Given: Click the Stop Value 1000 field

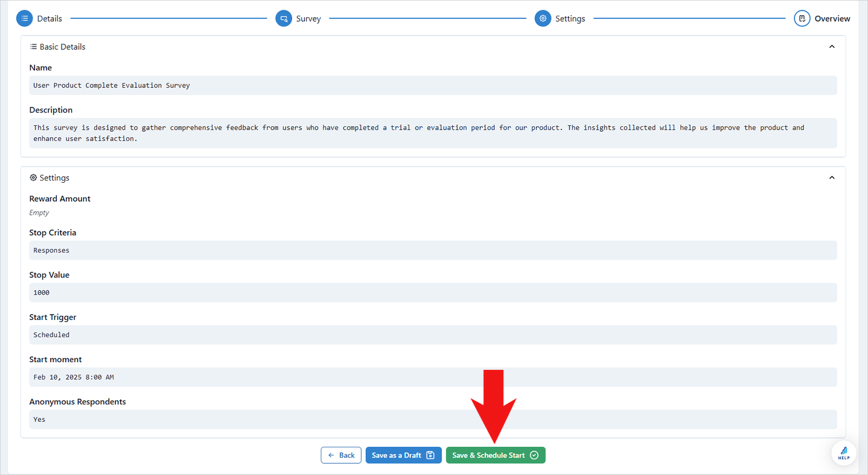Looking at the screenshot, I should click(x=433, y=292).
